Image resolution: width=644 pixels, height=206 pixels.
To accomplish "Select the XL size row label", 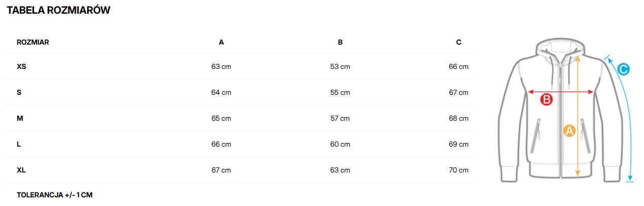I will (x=21, y=170).
